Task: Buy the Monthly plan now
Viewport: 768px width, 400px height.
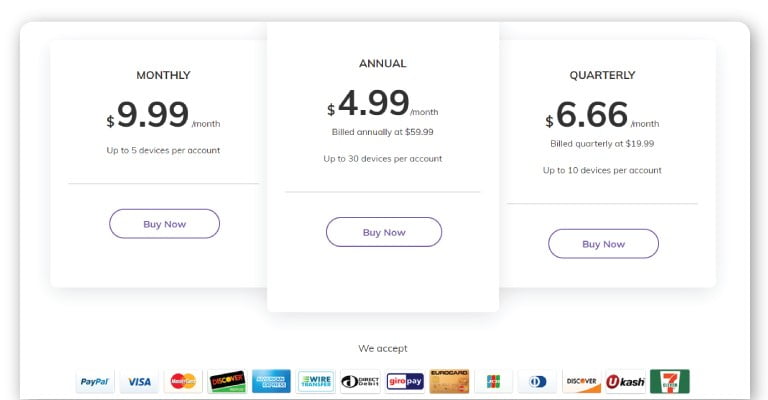Action: [165, 224]
